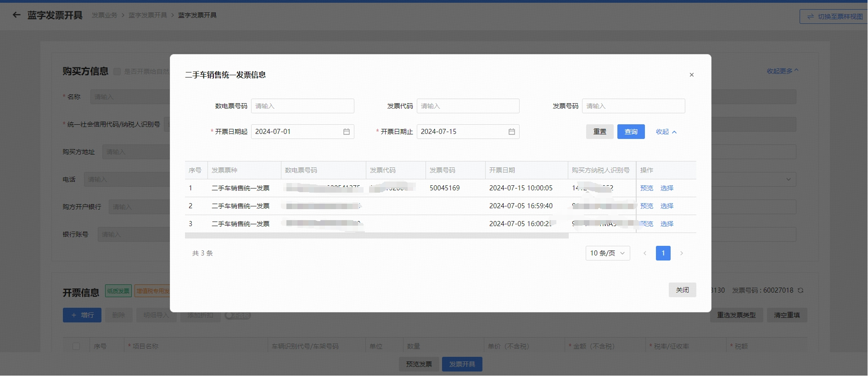The width and height of the screenshot is (868, 377).
Task: Select page 1 in pagination
Action: (x=663, y=253)
